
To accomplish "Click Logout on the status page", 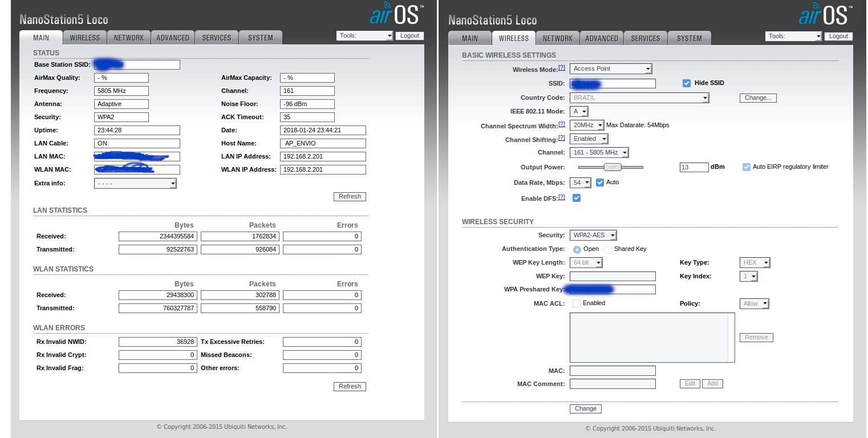I will pyautogui.click(x=409, y=35).
